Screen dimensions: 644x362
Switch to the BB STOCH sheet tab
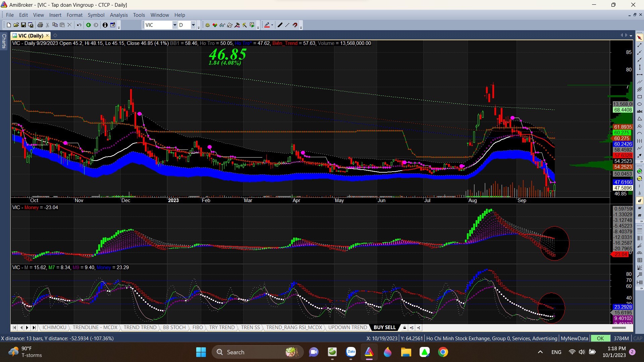pyautogui.click(x=174, y=327)
